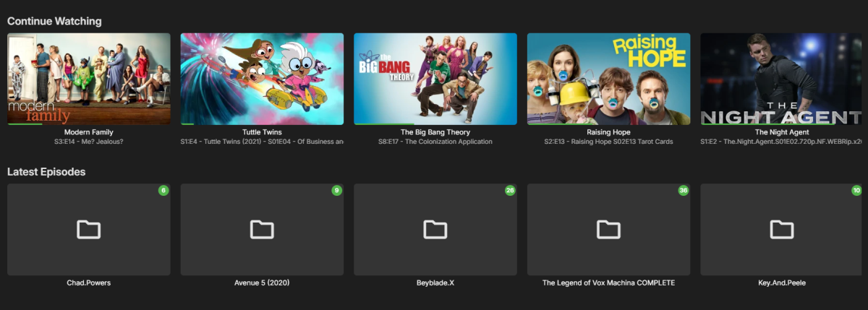Click The Big Bang Theory title link

coord(435,132)
